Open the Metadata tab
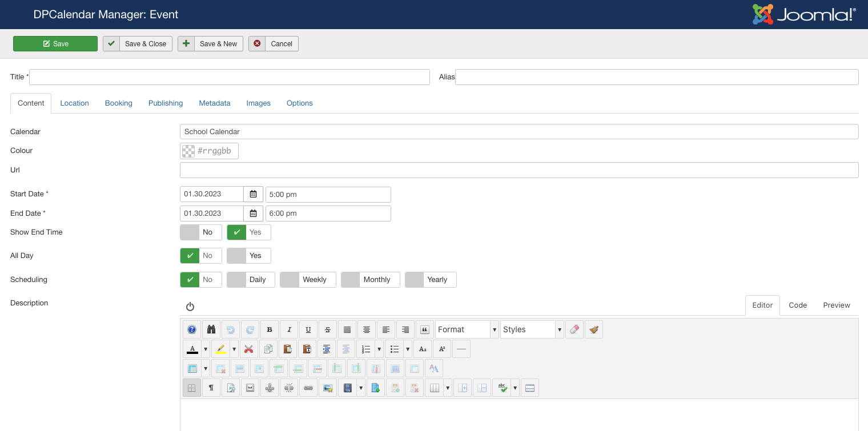Viewport: 868px width, 431px height. pyautogui.click(x=215, y=103)
